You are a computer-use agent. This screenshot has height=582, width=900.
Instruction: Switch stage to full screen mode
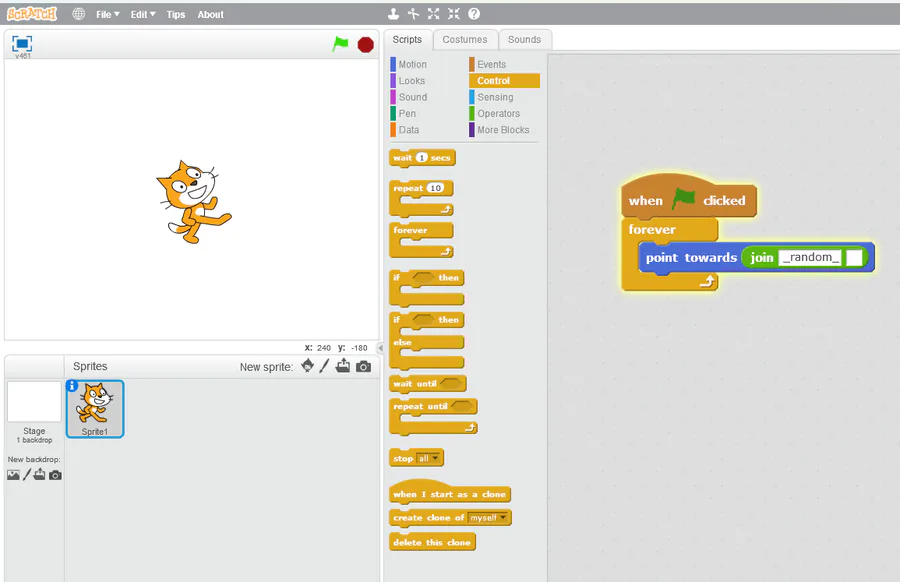[22, 44]
